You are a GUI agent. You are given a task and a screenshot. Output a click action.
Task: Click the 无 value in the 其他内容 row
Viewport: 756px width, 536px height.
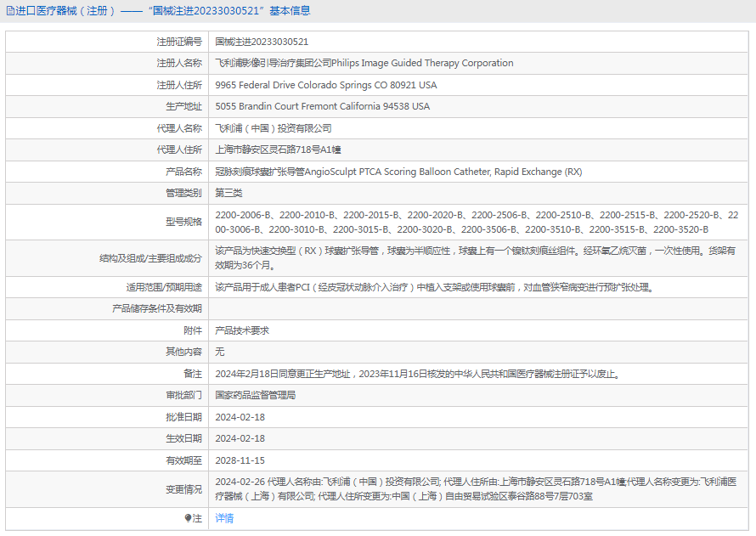[220, 352]
